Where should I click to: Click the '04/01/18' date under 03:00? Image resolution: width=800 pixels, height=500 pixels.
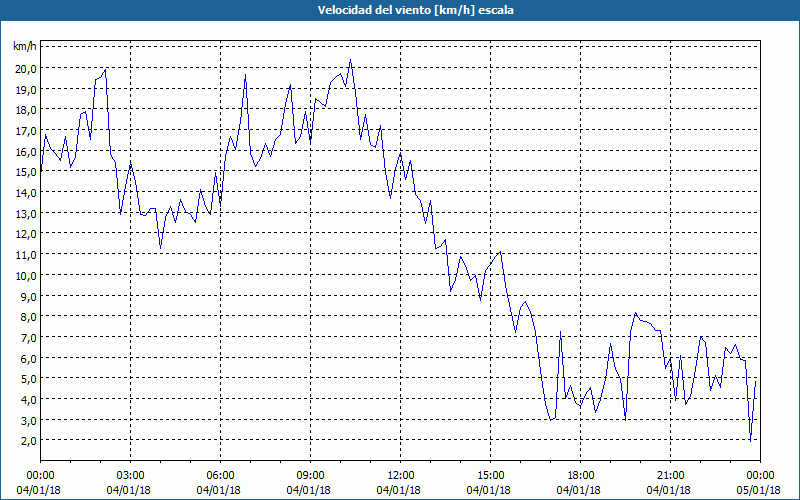click(x=129, y=490)
